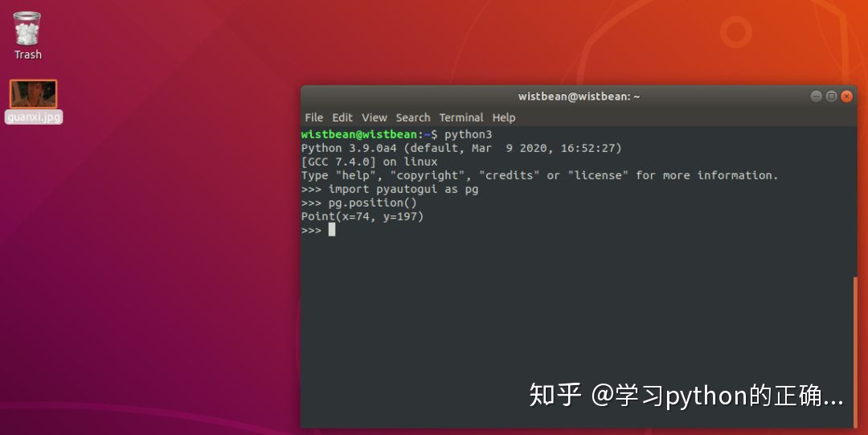This screenshot has width=868, height=435.
Task: Maximize the terminal window
Action: pos(831,96)
